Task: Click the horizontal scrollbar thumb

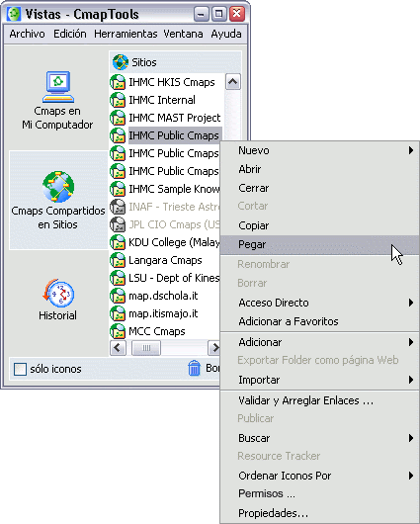Action: pyautogui.click(x=146, y=348)
